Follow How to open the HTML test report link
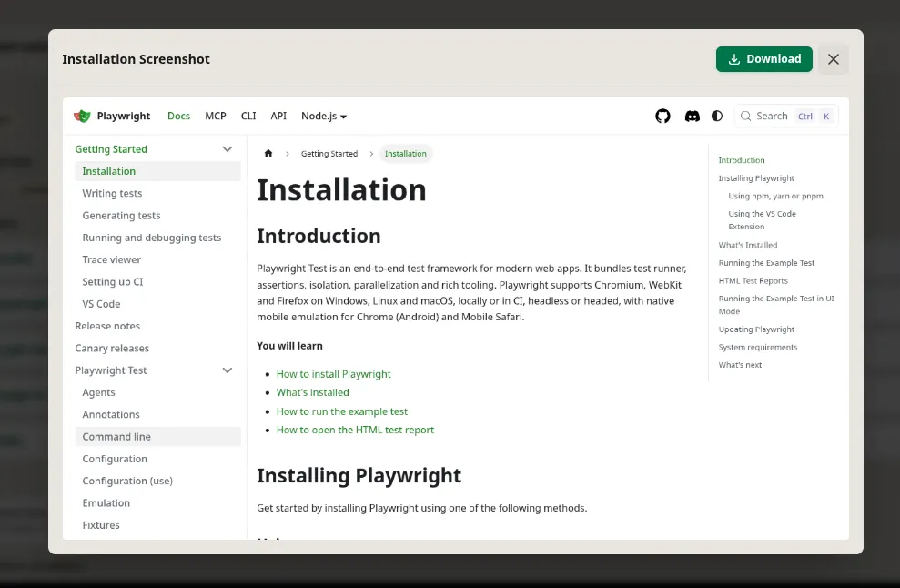900x588 pixels. (x=355, y=430)
